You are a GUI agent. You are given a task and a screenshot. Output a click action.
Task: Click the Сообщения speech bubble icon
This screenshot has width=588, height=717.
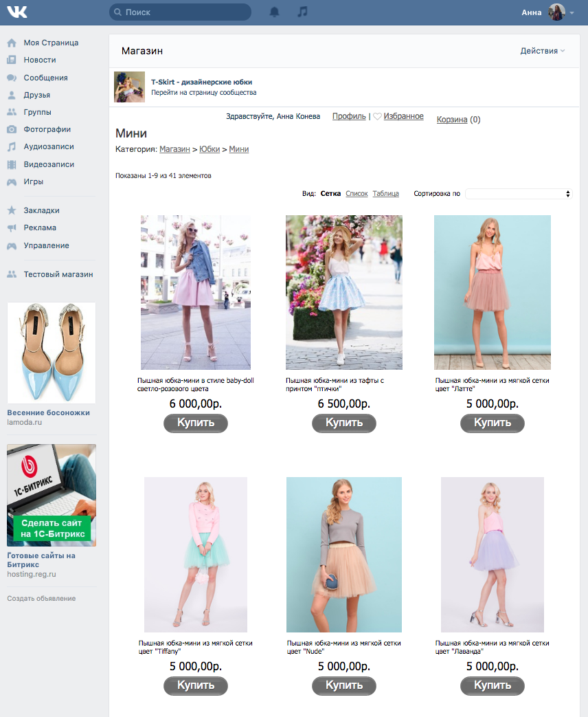coord(12,78)
